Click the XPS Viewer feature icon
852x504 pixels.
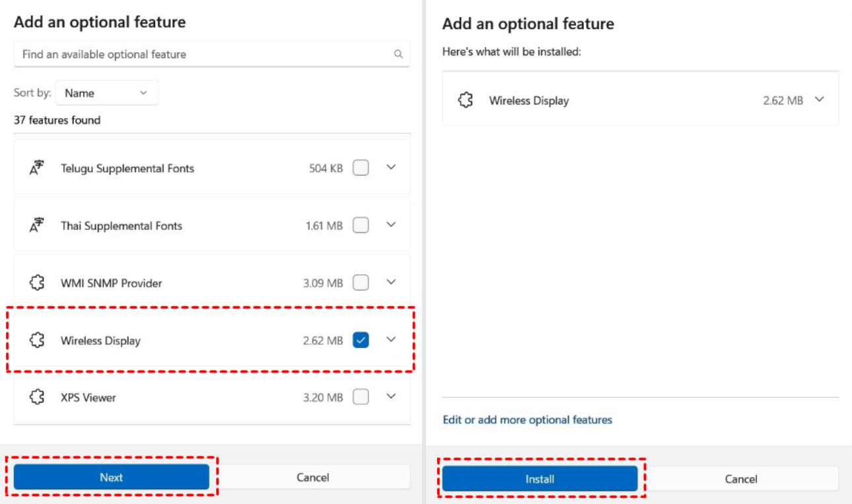[x=37, y=397]
